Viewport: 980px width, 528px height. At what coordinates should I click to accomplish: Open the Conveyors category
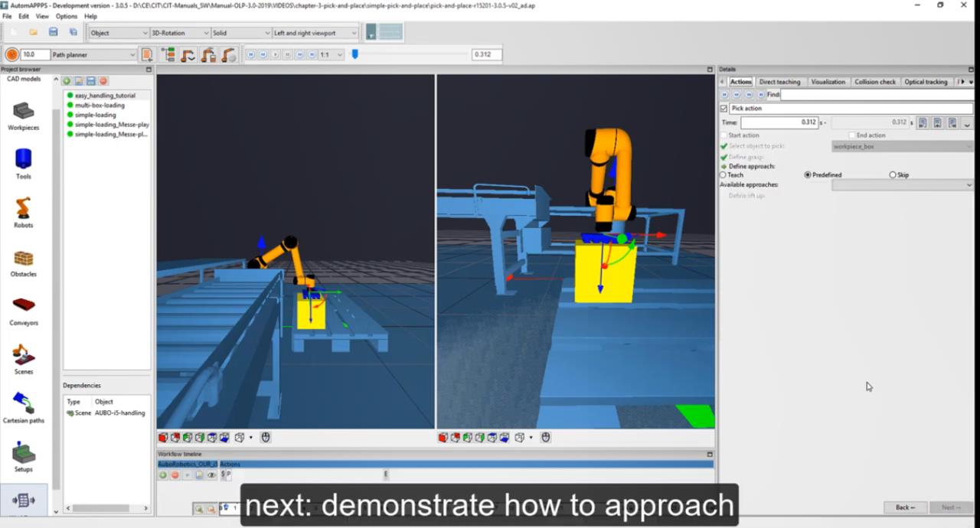point(23,306)
